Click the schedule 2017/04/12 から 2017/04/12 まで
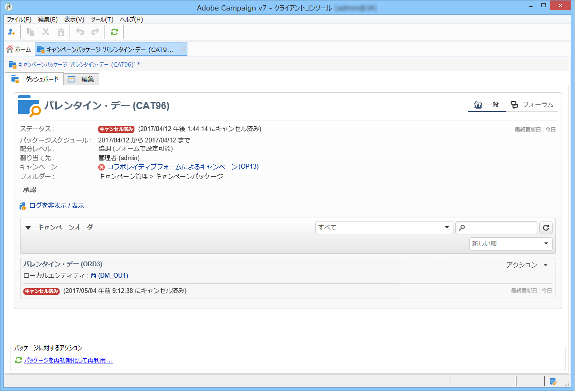 pos(144,140)
